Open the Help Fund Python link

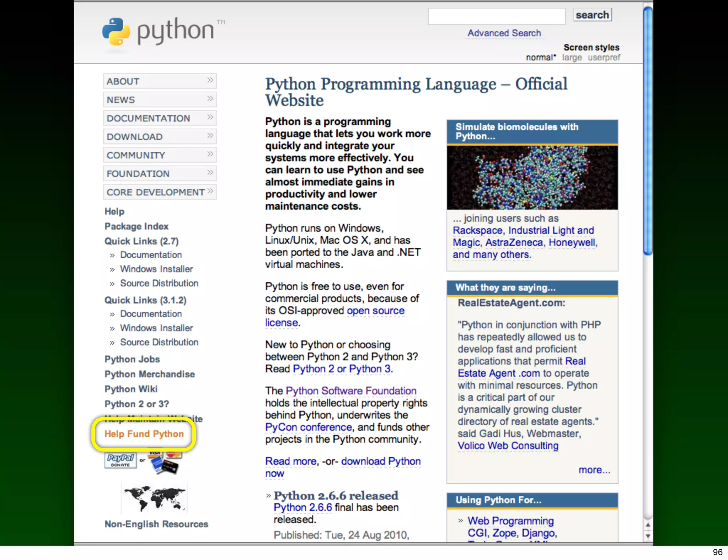point(144,434)
